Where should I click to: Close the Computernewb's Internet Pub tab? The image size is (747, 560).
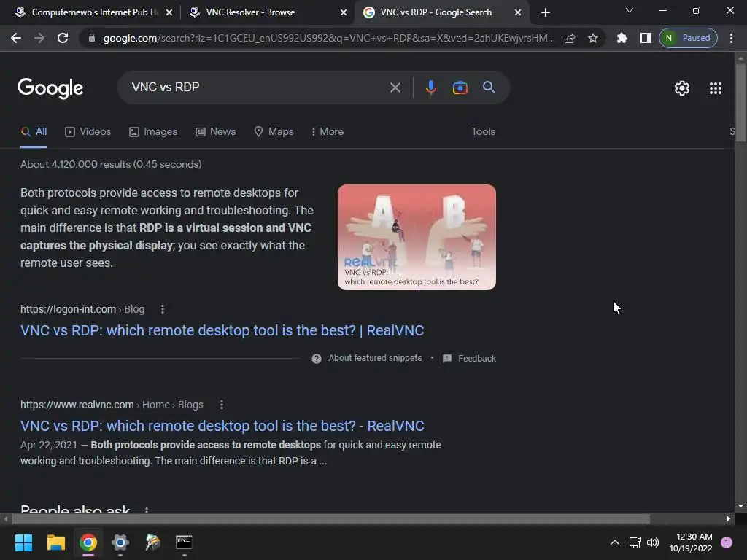(x=169, y=13)
